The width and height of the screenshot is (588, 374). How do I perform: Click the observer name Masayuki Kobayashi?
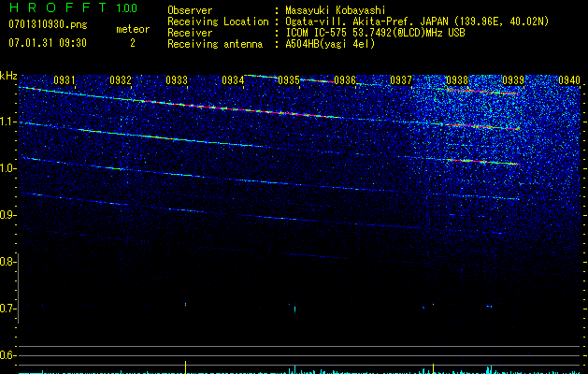coord(336,10)
